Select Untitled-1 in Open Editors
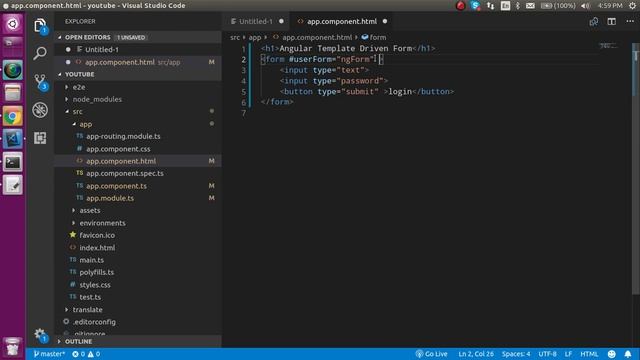Screen dimensions: 640x360 [138, 49]
